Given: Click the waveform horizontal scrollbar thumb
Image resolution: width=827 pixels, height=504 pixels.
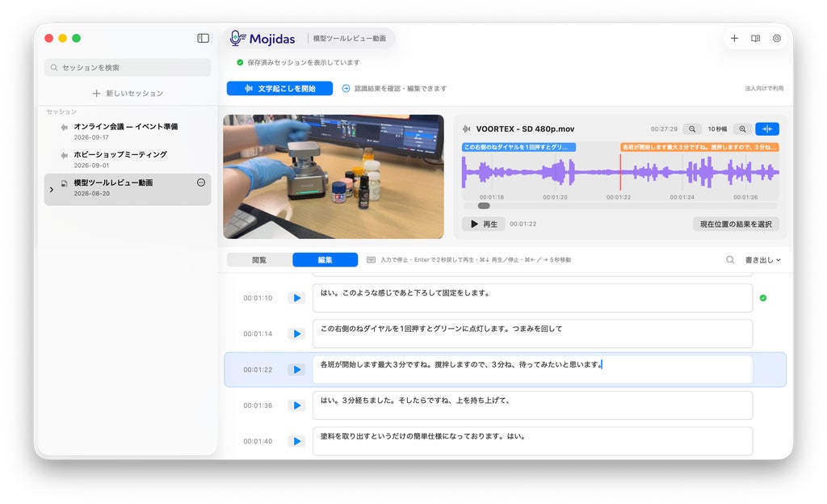Looking at the screenshot, I should [484, 206].
